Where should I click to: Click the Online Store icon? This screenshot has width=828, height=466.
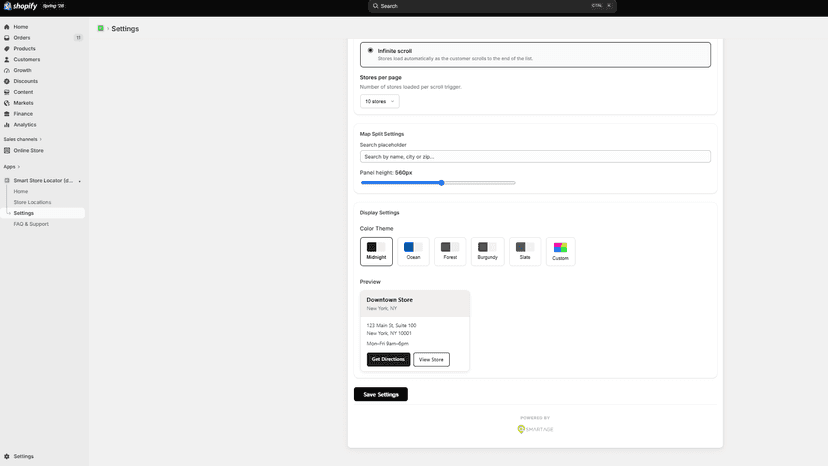pyautogui.click(x=7, y=151)
